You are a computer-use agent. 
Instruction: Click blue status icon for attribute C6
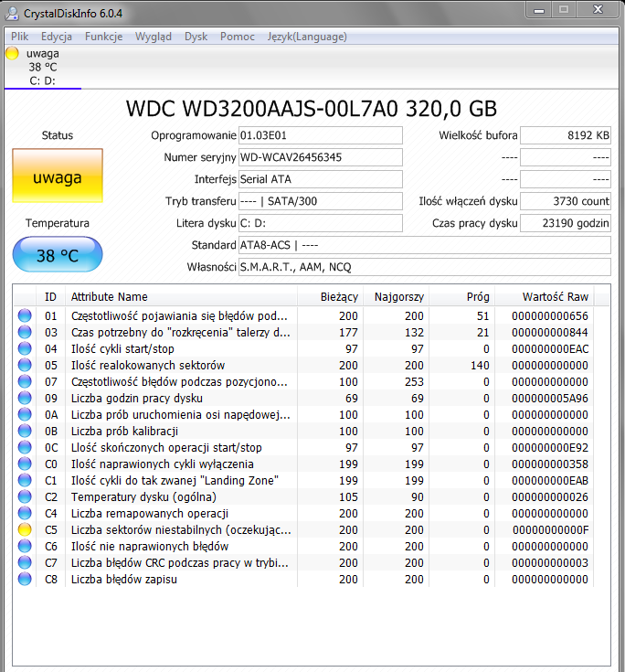pos(25,546)
